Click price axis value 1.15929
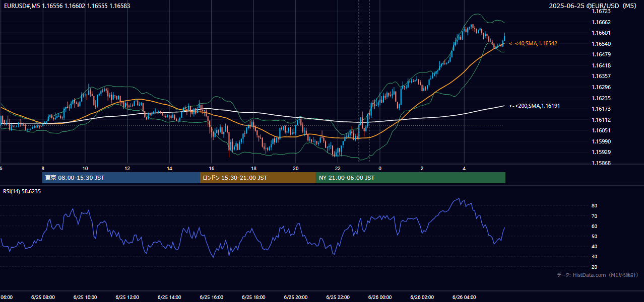The image size is (644, 302). point(601,153)
